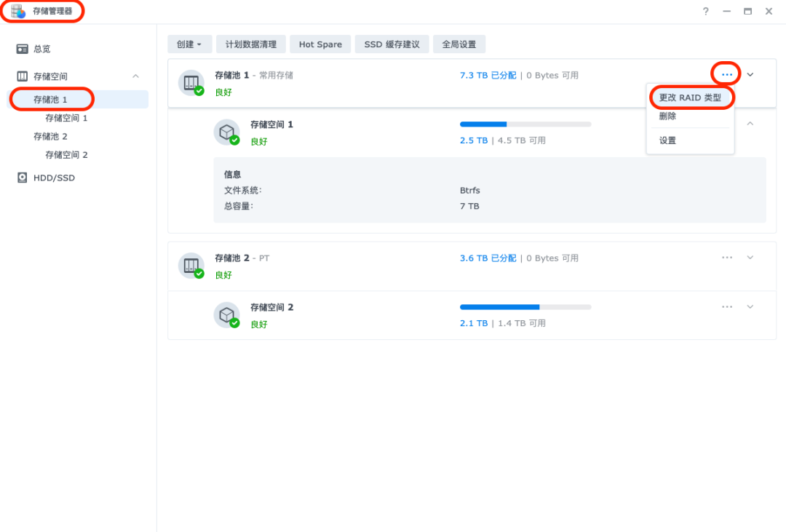Click the 存储空间 2 volume cube icon
The image size is (786, 532).
226,314
